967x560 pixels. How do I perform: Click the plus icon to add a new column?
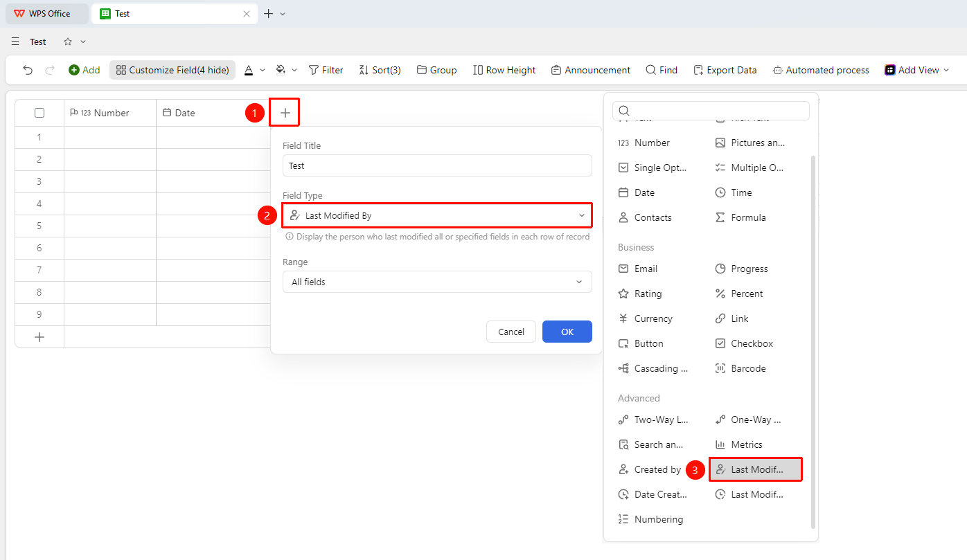point(285,113)
